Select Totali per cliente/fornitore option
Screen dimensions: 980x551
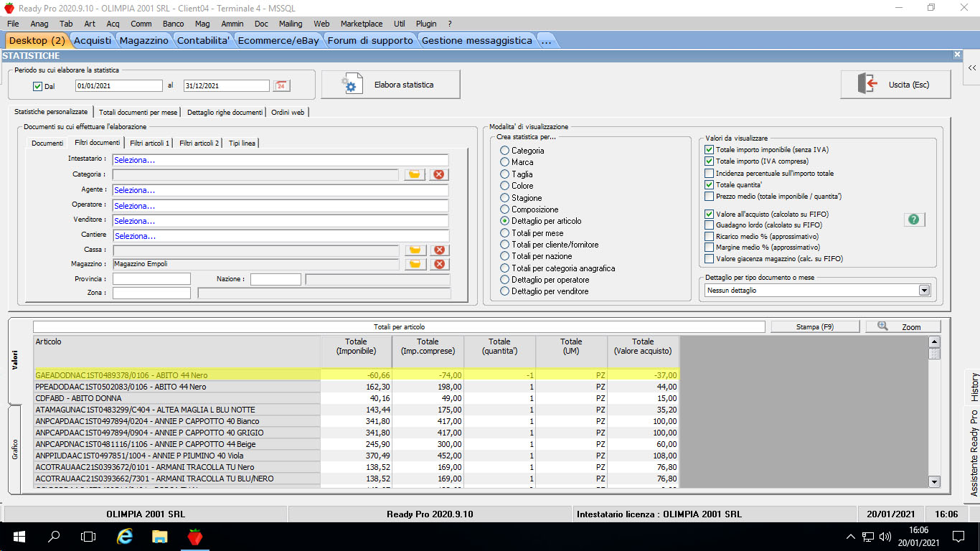pyautogui.click(x=505, y=245)
